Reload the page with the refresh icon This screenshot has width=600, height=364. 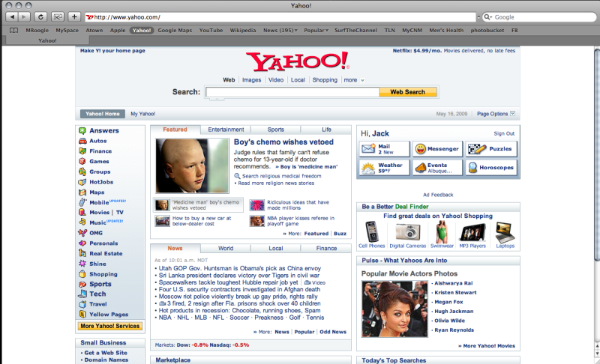coord(40,16)
